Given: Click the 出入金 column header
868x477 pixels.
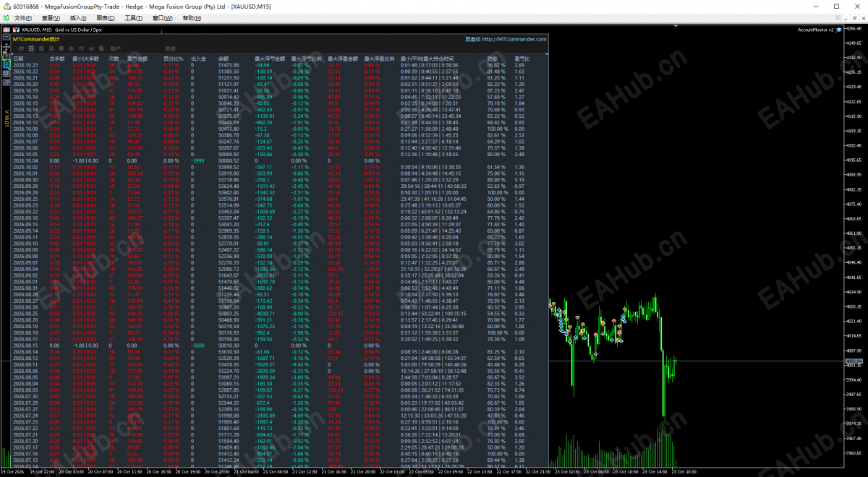Looking at the screenshot, I should coord(198,59).
